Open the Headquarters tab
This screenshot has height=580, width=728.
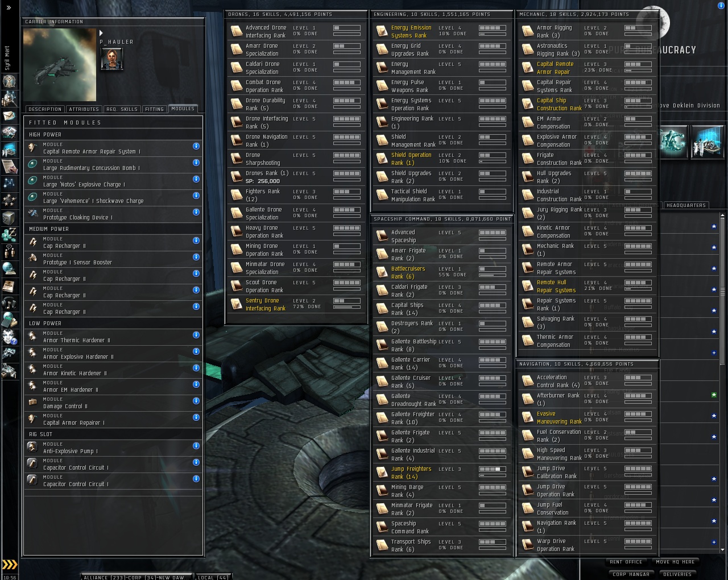686,205
